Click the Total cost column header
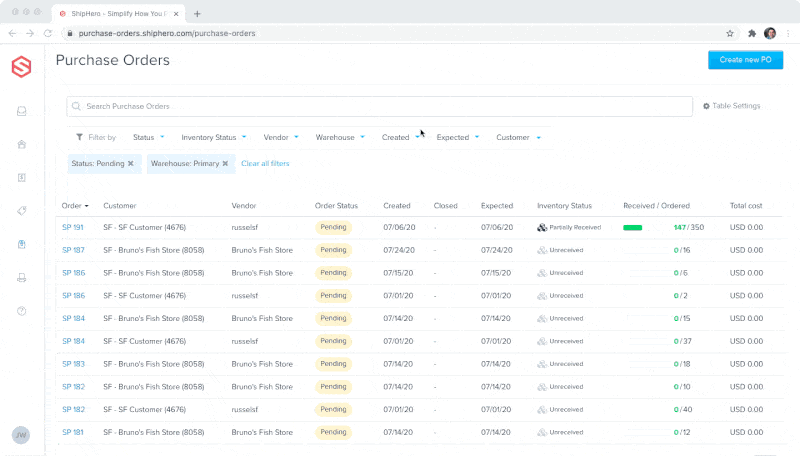Image resolution: width=800 pixels, height=456 pixels. pyautogui.click(x=746, y=206)
